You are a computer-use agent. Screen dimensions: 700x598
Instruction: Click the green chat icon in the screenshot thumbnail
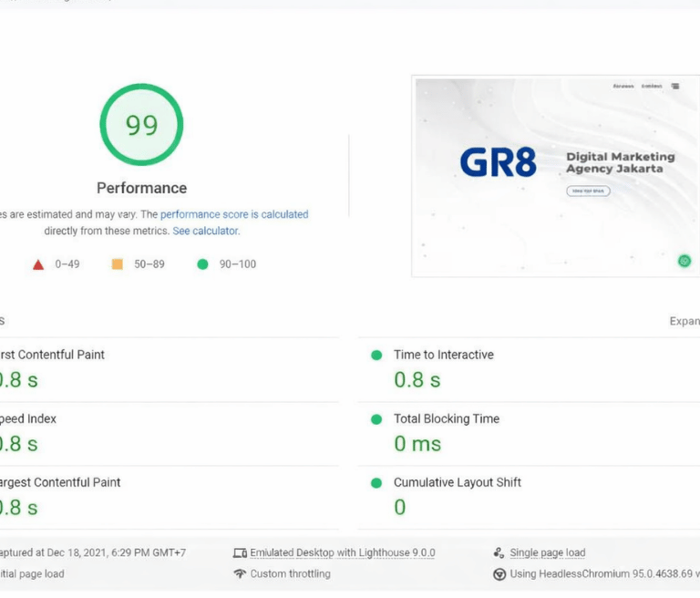(x=685, y=261)
